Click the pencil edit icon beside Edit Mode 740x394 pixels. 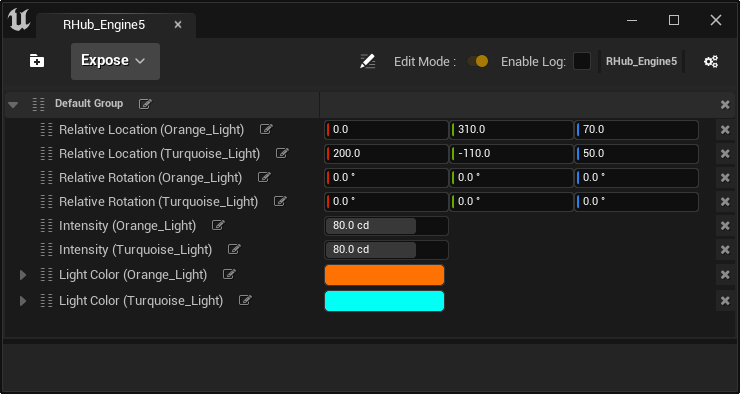(367, 61)
